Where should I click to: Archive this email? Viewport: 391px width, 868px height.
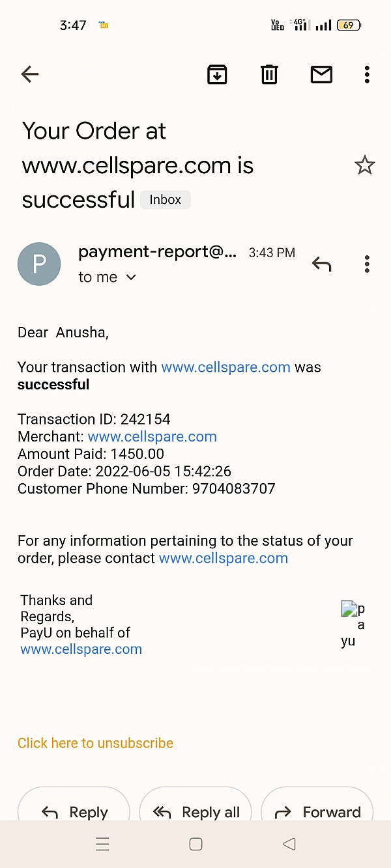(217, 75)
